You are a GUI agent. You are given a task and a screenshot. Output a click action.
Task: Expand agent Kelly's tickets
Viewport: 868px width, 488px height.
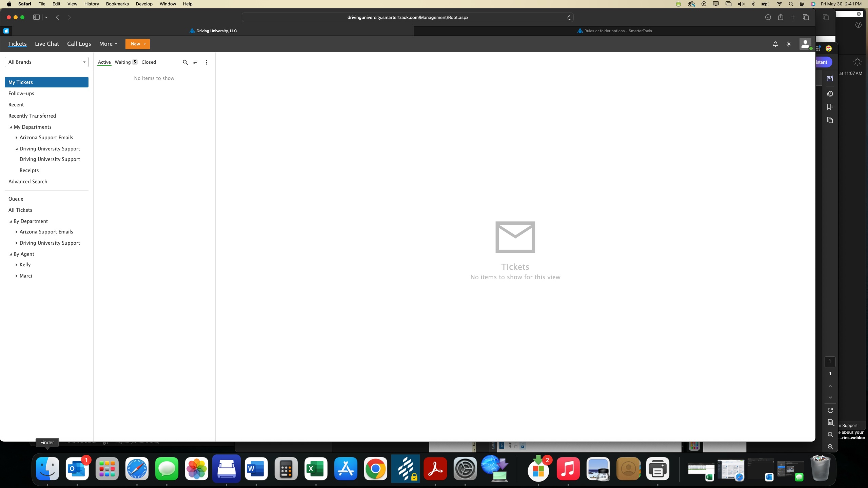(x=16, y=265)
